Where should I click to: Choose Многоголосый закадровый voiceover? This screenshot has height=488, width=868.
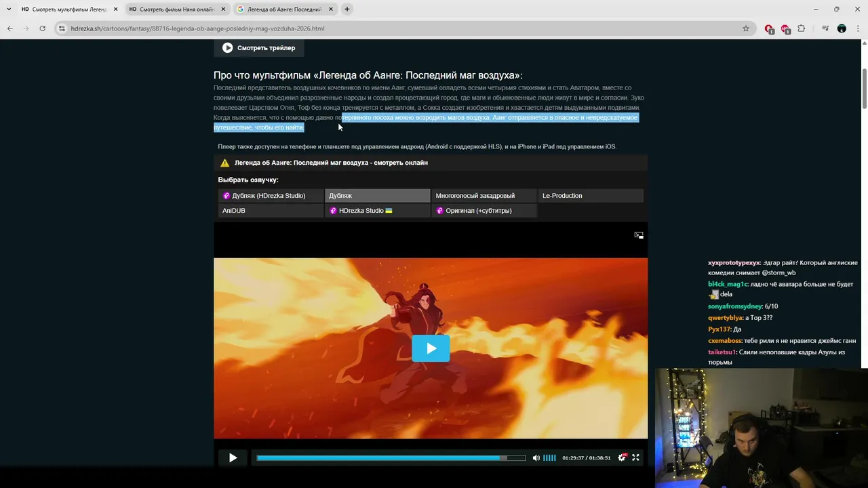click(484, 196)
